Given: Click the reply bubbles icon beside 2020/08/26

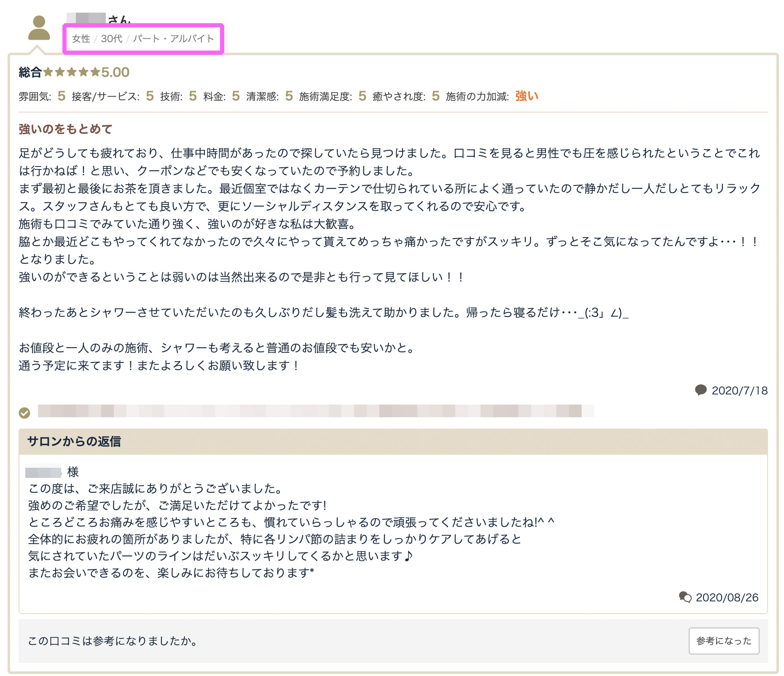Looking at the screenshot, I should pos(685,597).
